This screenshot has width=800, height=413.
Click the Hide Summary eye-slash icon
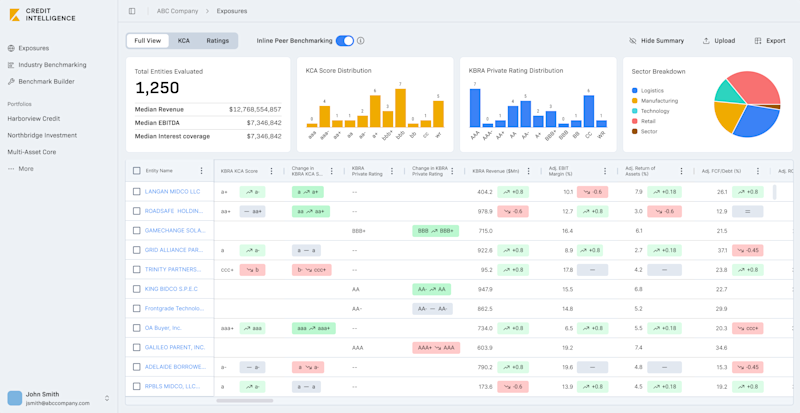pos(633,41)
